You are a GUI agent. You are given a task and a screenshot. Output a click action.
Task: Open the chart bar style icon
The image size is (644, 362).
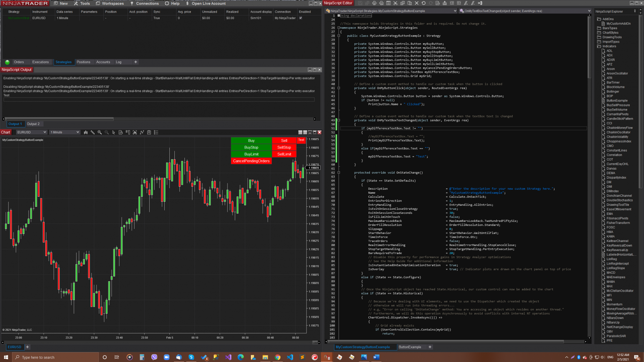tap(86, 132)
